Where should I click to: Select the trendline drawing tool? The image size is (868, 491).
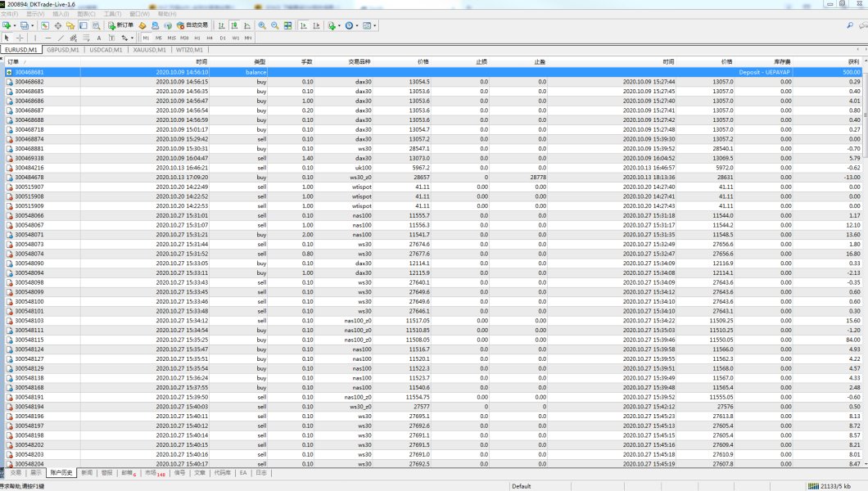61,38
